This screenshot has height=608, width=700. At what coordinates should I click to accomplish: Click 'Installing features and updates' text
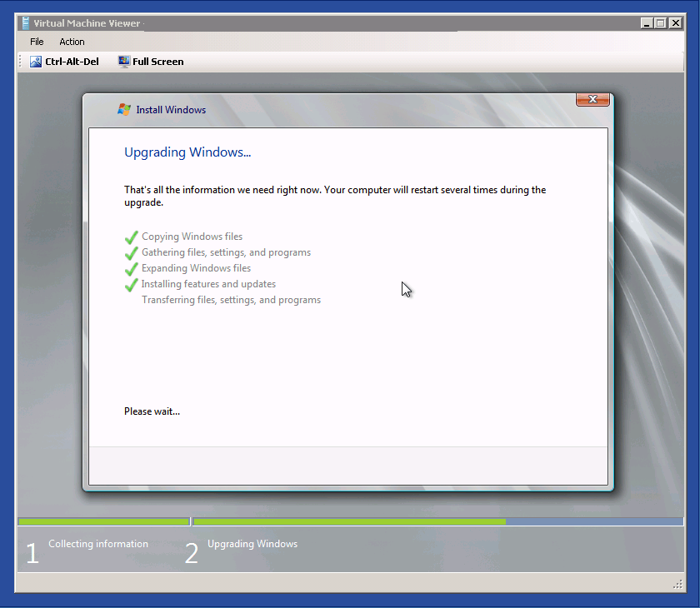(x=208, y=284)
